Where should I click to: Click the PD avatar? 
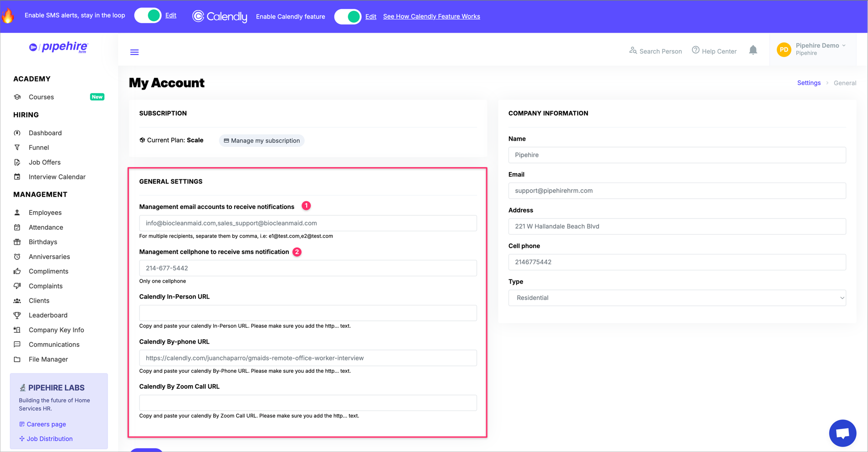click(784, 50)
